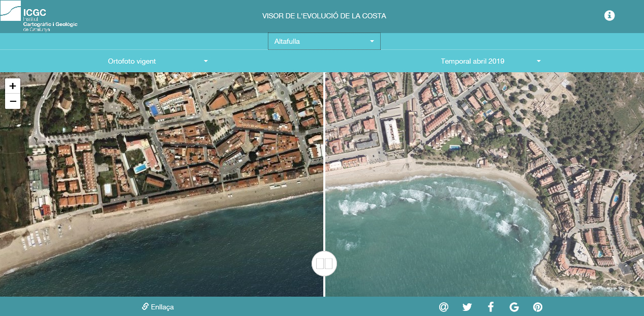Click the Enllaça link text
Image resolution: width=644 pixels, height=316 pixels.
tap(162, 307)
